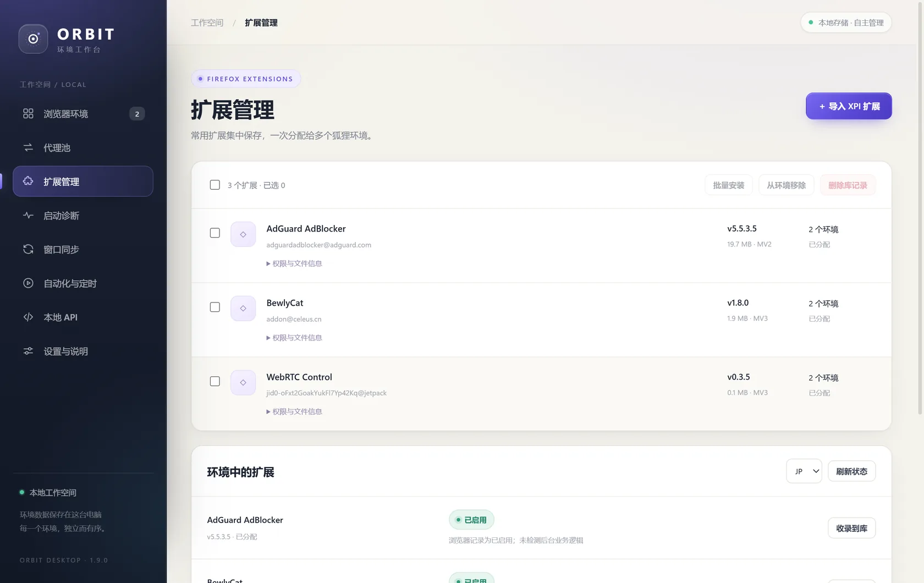Select 扩展管理 in the sidebar
Screen dimensions: 924x583
83,182
